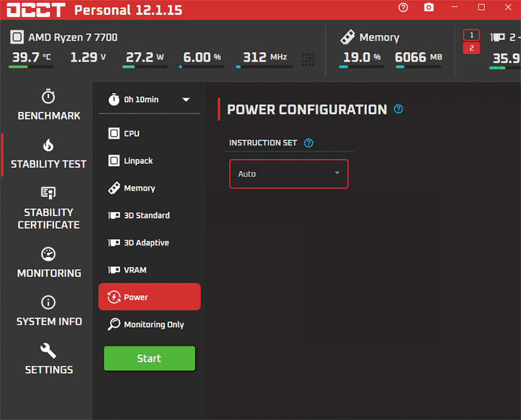Open the Benchmark section
521x420 pixels.
click(x=49, y=105)
